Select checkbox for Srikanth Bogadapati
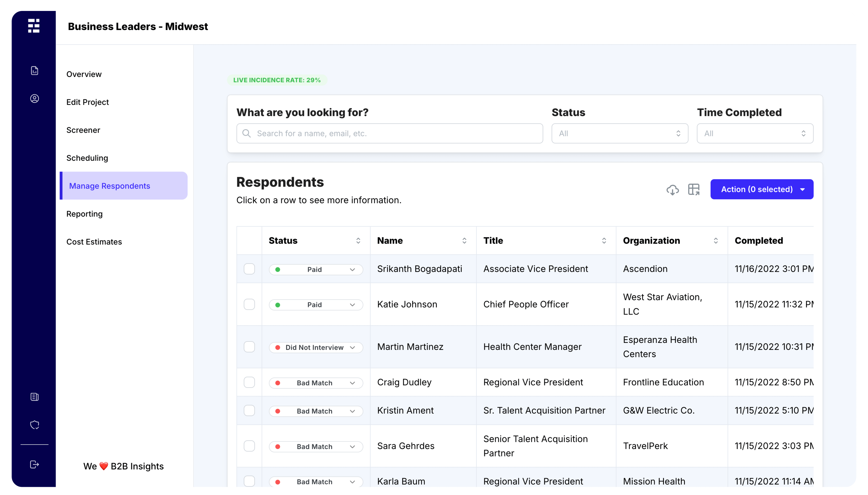 point(249,269)
